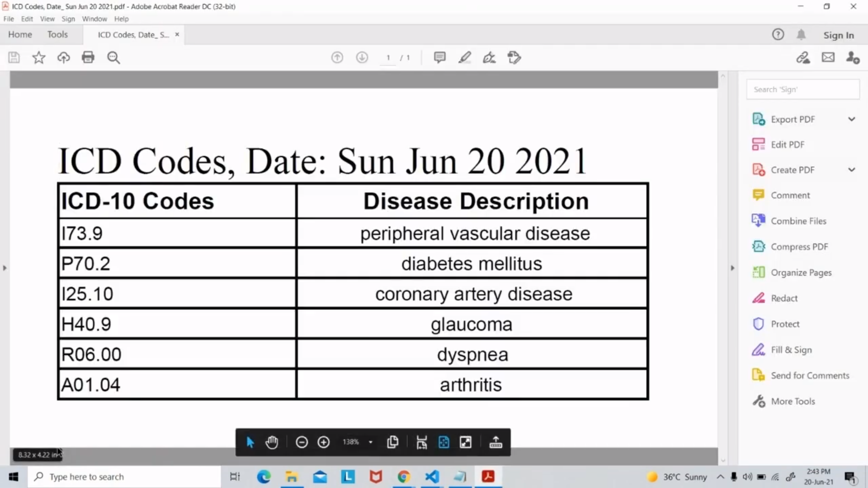
Task: Click the Sign In button
Action: [839, 35]
